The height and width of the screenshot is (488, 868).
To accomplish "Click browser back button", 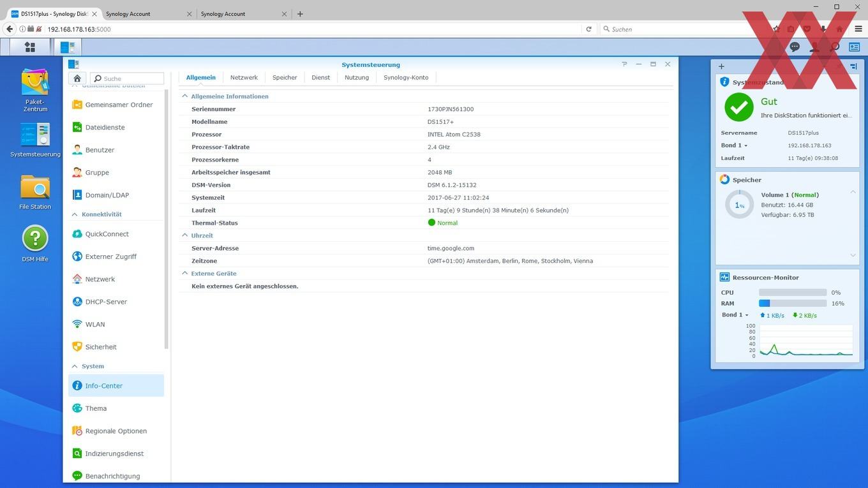I will click(10, 29).
